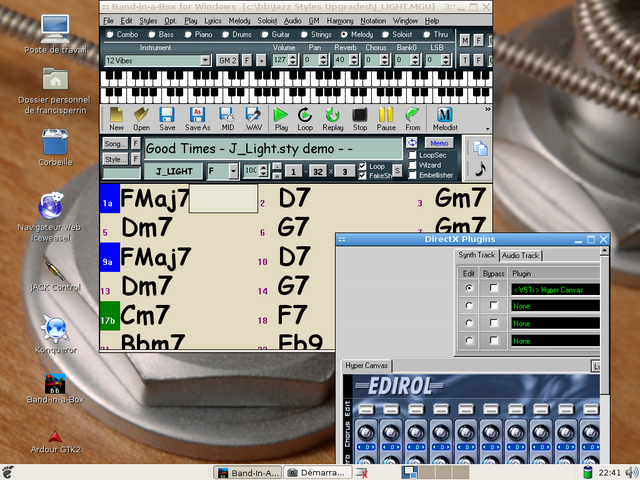
Task: Click the Style... button
Action: tap(115, 159)
